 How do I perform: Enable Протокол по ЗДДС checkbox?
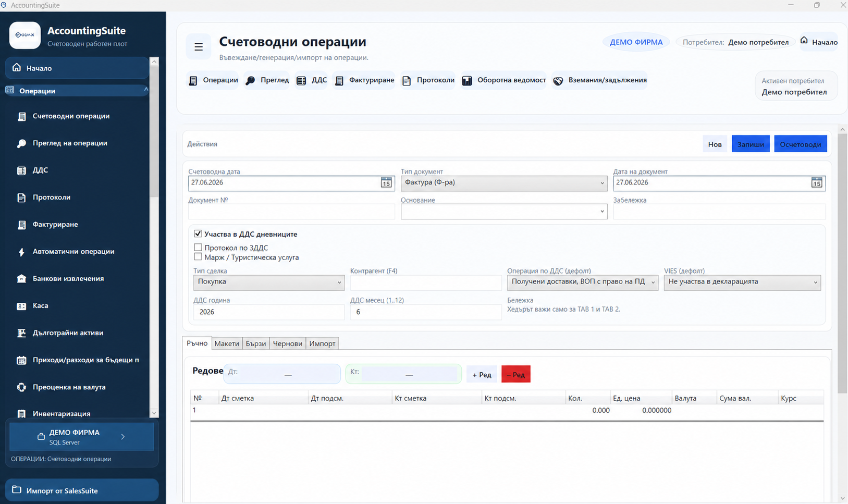[x=198, y=248]
